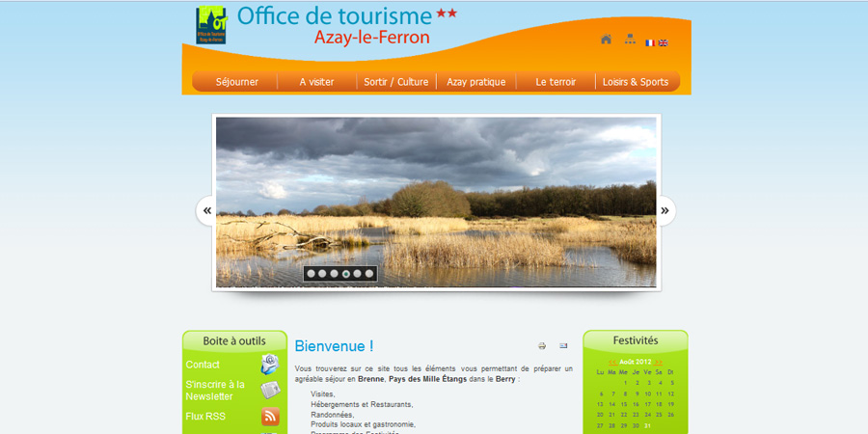868x434 pixels.
Task: Click the Office de tourisme logo
Action: [x=211, y=26]
